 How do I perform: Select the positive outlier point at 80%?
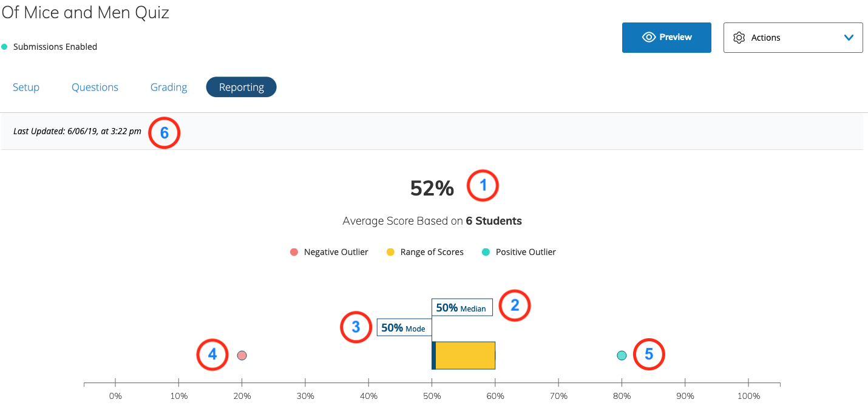622,355
